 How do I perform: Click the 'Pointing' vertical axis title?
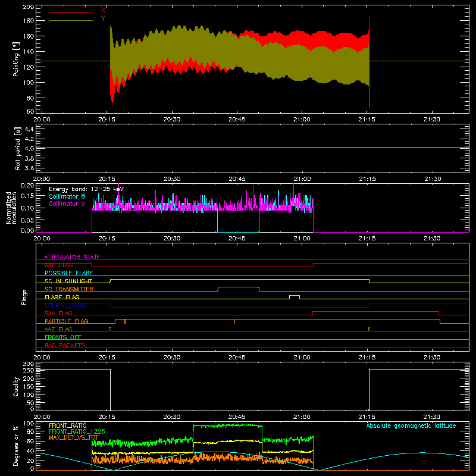[x=16, y=59]
